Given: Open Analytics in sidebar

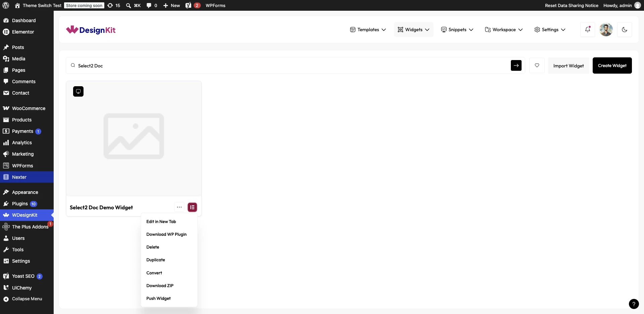Looking at the screenshot, I should tap(27, 143).
